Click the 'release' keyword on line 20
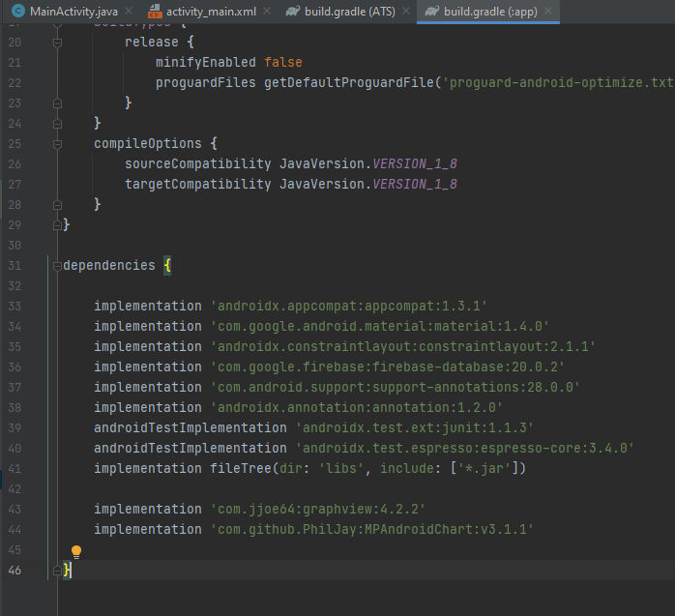 coord(152,43)
